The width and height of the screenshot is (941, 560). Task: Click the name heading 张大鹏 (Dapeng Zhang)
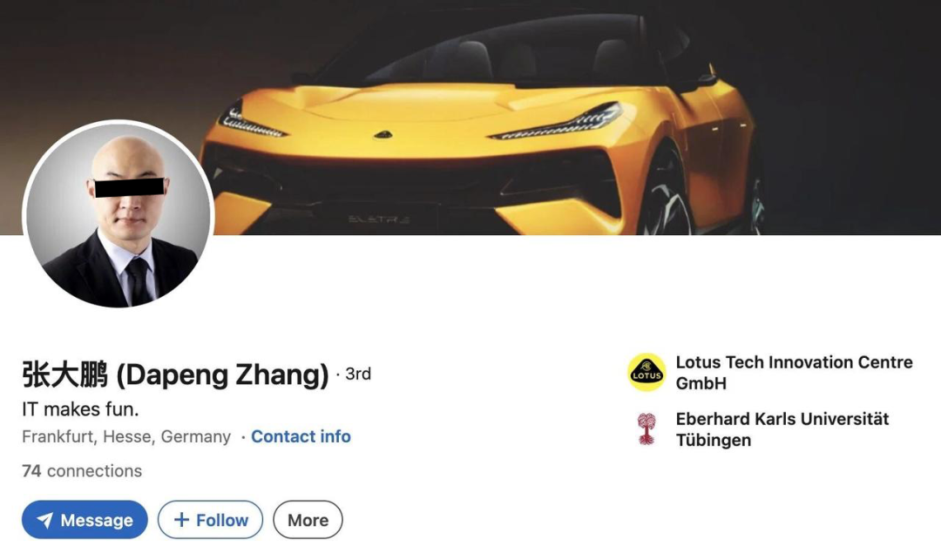(x=175, y=374)
